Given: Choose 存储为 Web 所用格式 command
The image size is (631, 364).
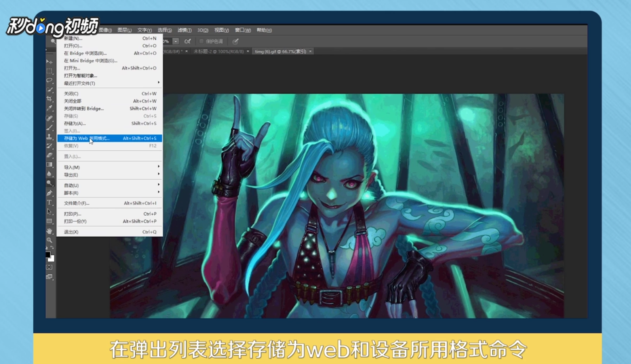Looking at the screenshot, I should pyautogui.click(x=110, y=138).
